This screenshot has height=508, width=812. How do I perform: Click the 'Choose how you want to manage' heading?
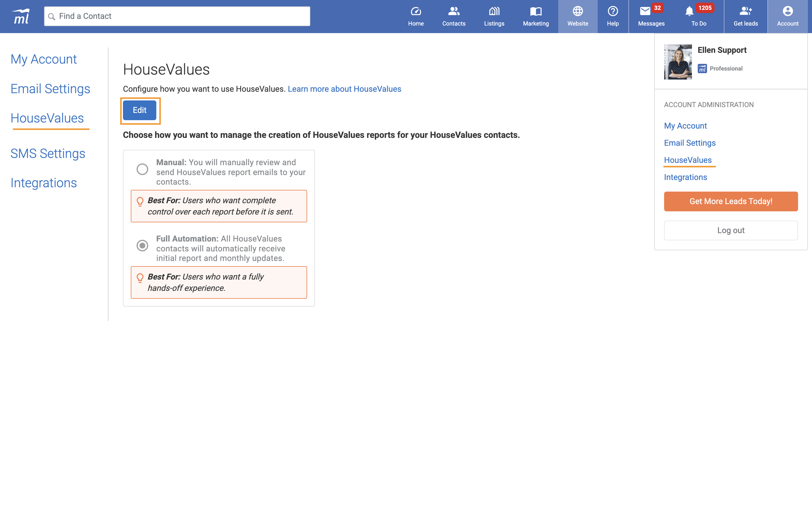321,135
